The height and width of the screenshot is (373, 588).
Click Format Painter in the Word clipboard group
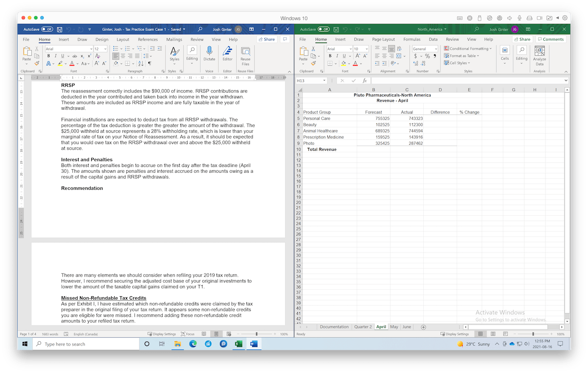[x=36, y=64]
